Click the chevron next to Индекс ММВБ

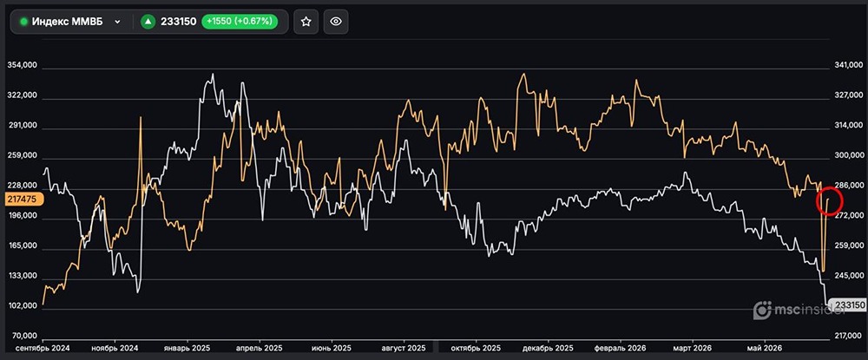pos(117,22)
